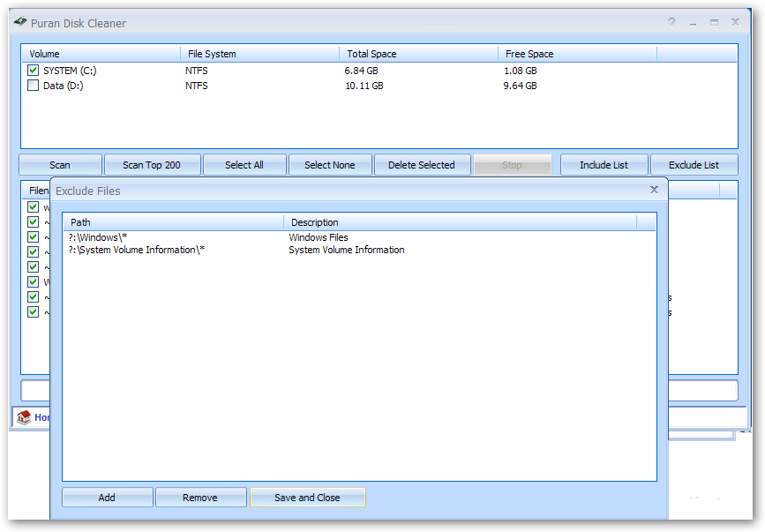Click the Scan Top 200 button
Image resolution: width=765 pixels, height=532 pixels.
[x=152, y=165]
